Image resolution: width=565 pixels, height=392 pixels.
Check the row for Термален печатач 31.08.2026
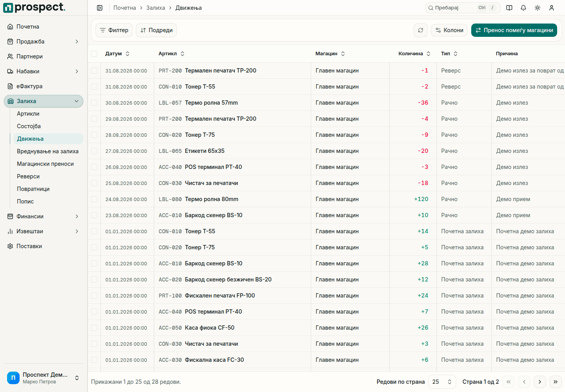coord(94,71)
